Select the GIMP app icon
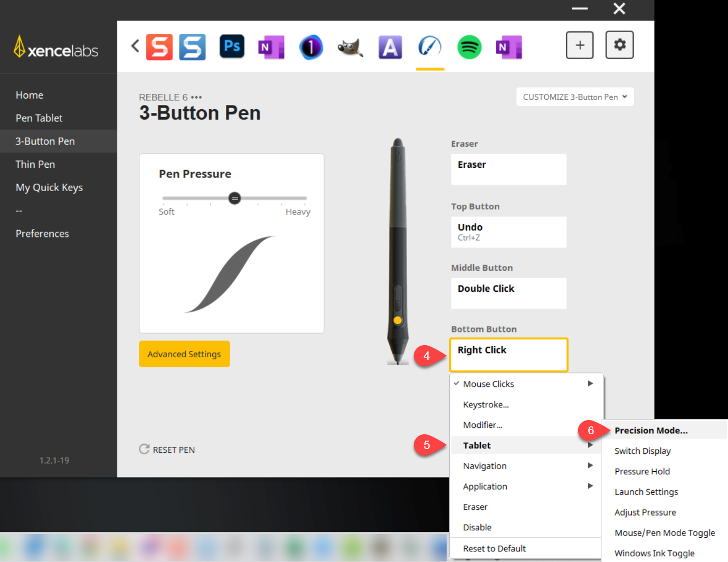This screenshot has height=562, width=728. (350, 47)
